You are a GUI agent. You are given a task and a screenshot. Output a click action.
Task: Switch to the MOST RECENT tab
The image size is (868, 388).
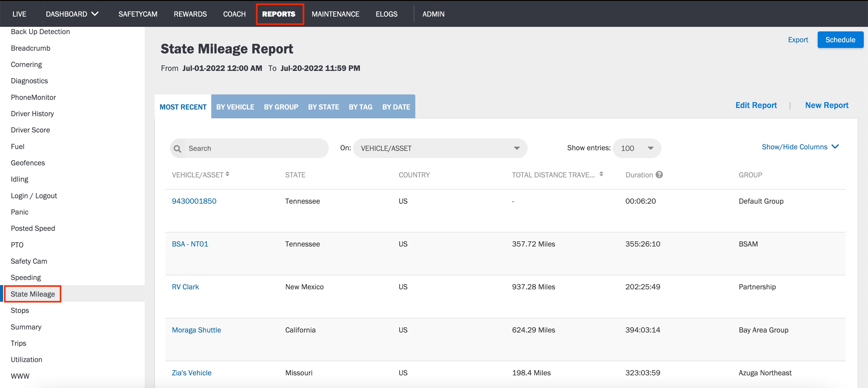click(183, 107)
